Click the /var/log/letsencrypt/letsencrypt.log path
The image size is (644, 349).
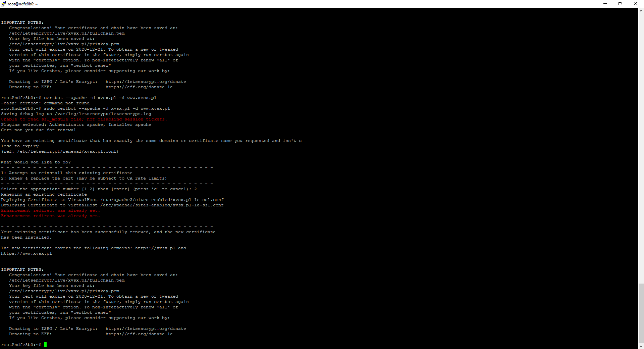click(x=103, y=114)
